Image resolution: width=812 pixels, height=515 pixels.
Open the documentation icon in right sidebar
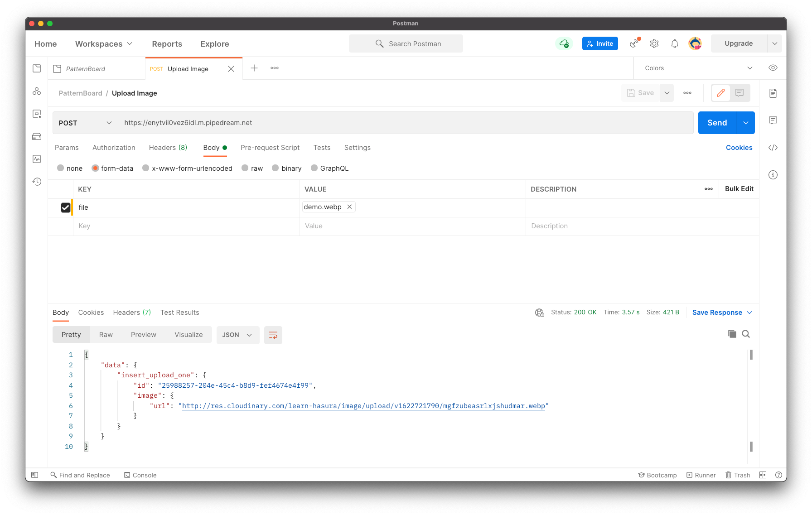(x=773, y=93)
